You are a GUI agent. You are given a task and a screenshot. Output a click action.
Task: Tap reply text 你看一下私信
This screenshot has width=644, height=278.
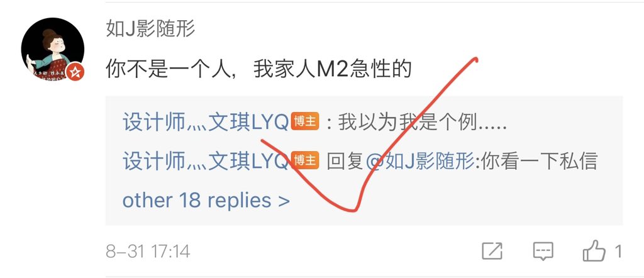(x=539, y=162)
